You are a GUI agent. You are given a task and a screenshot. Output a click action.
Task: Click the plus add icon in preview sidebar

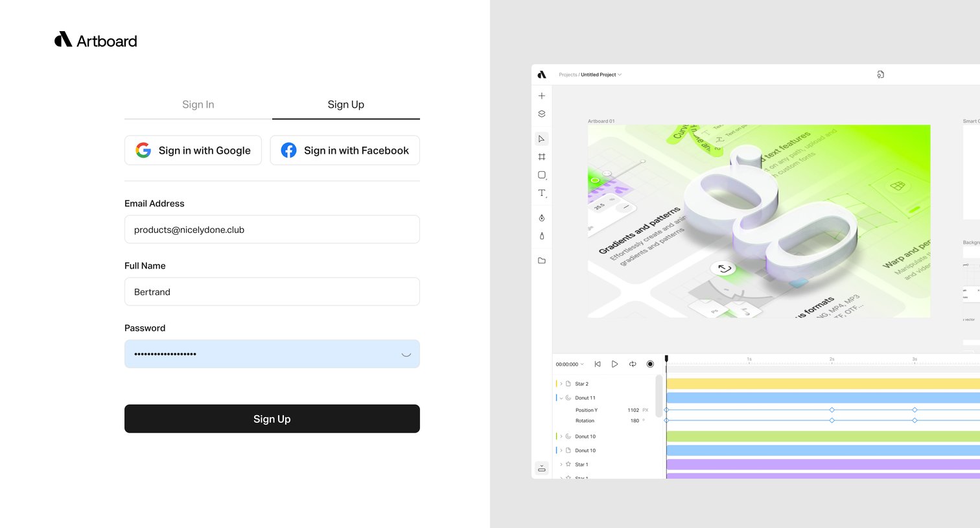[542, 96]
